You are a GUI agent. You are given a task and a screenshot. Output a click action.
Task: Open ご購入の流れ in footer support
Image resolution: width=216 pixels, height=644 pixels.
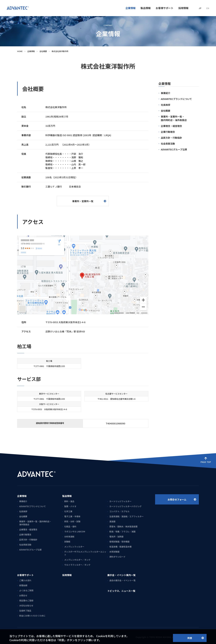coord(25,580)
